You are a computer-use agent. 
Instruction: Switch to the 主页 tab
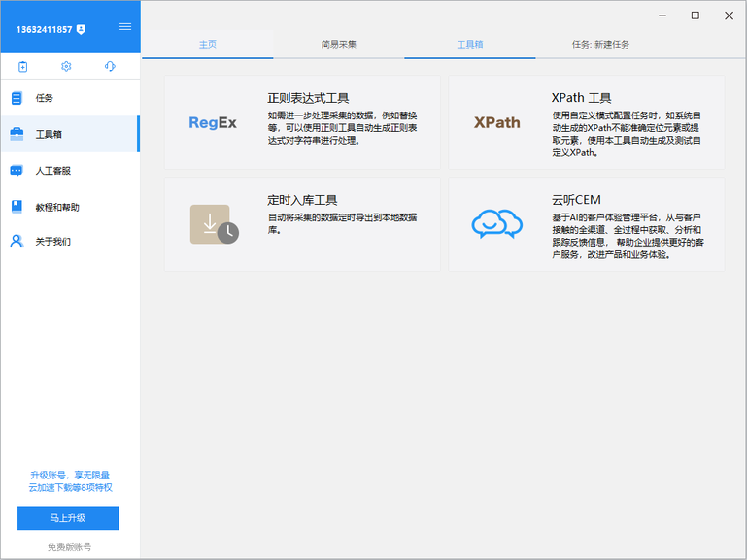pyautogui.click(x=208, y=45)
